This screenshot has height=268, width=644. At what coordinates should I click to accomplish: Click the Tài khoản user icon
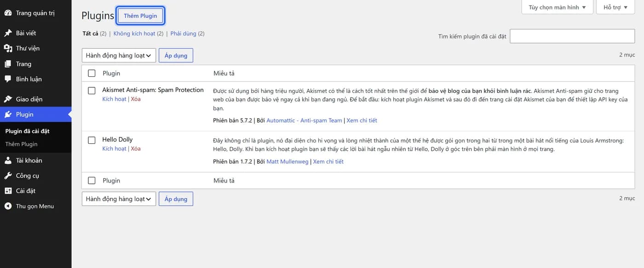click(8, 160)
